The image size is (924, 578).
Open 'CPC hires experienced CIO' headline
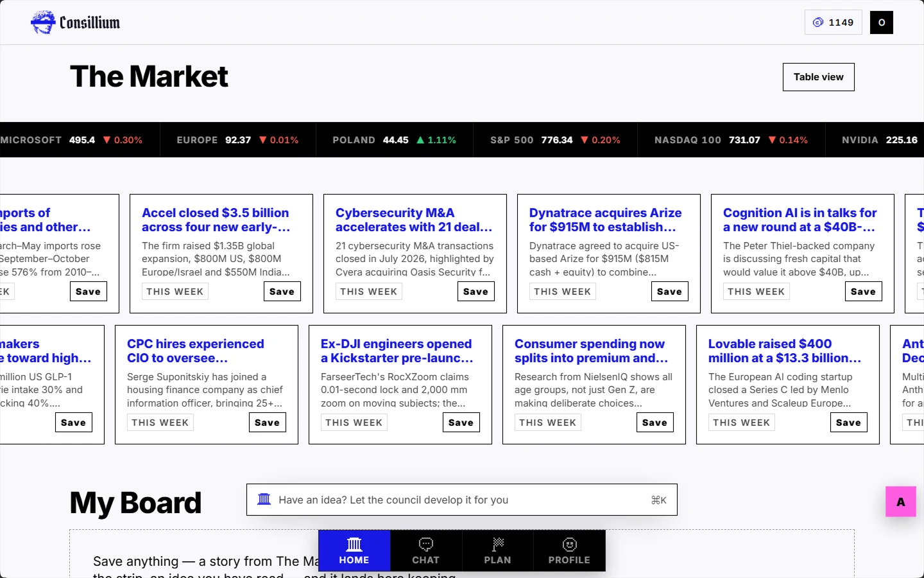click(196, 351)
